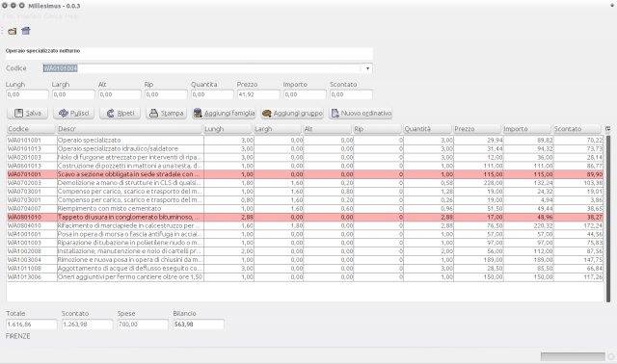Select row Demolizione a mano di strutture

tap(305, 183)
